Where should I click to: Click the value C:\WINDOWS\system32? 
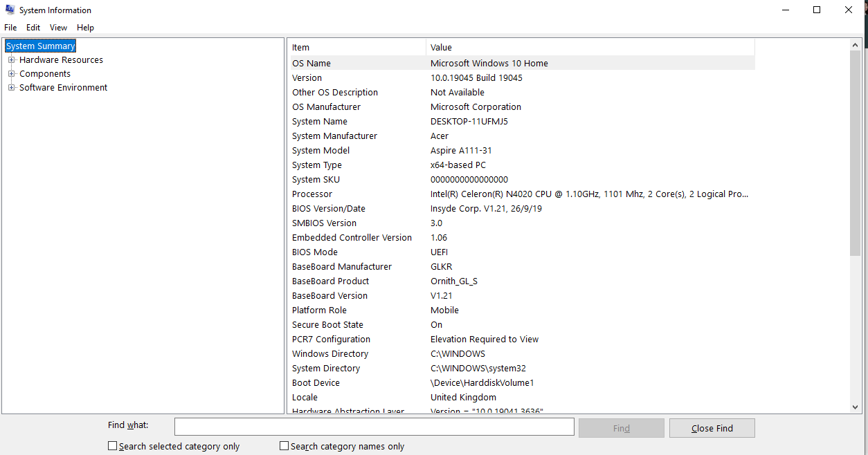tap(478, 368)
